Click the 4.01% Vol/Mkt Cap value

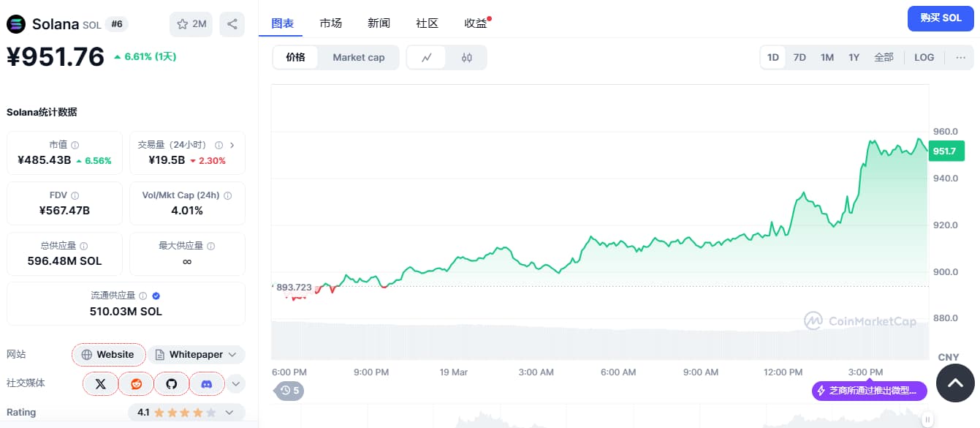187,211
